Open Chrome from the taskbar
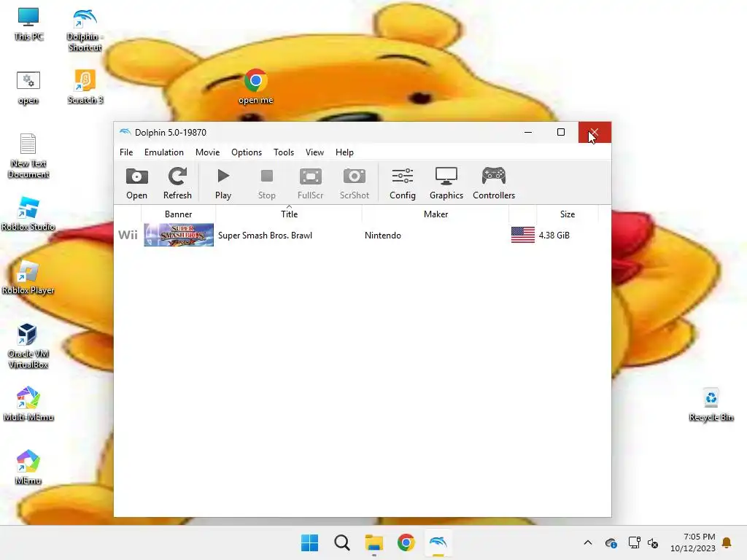The image size is (747, 560). point(406,542)
